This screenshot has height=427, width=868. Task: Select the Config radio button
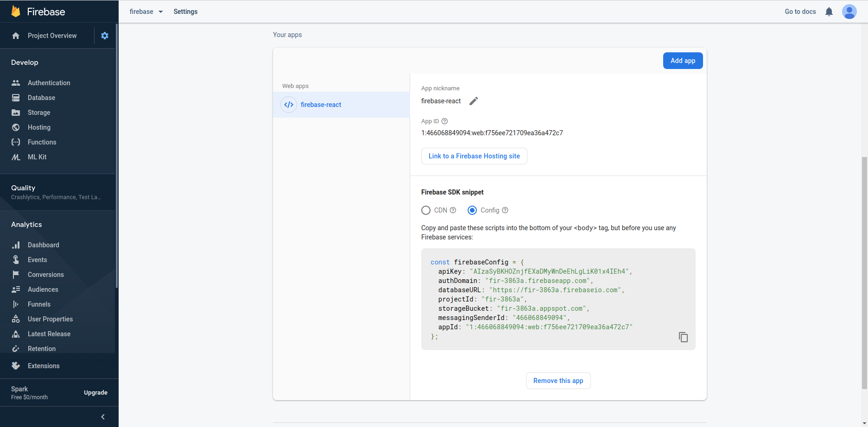(x=472, y=210)
